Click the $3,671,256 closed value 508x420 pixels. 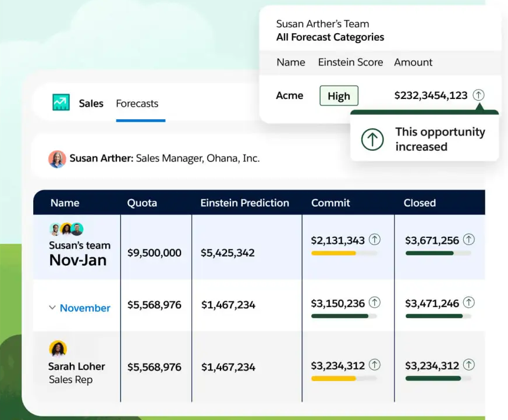click(x=432, y=240)
